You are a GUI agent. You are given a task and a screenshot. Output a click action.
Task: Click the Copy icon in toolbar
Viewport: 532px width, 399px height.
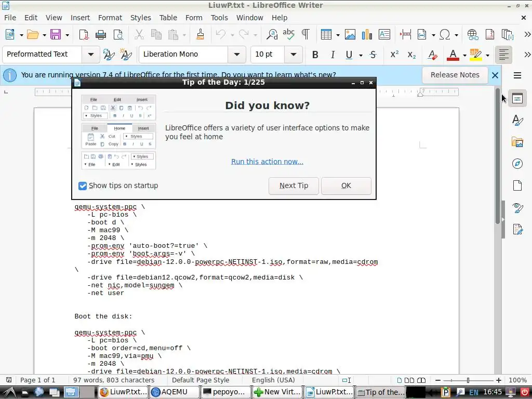156,35
